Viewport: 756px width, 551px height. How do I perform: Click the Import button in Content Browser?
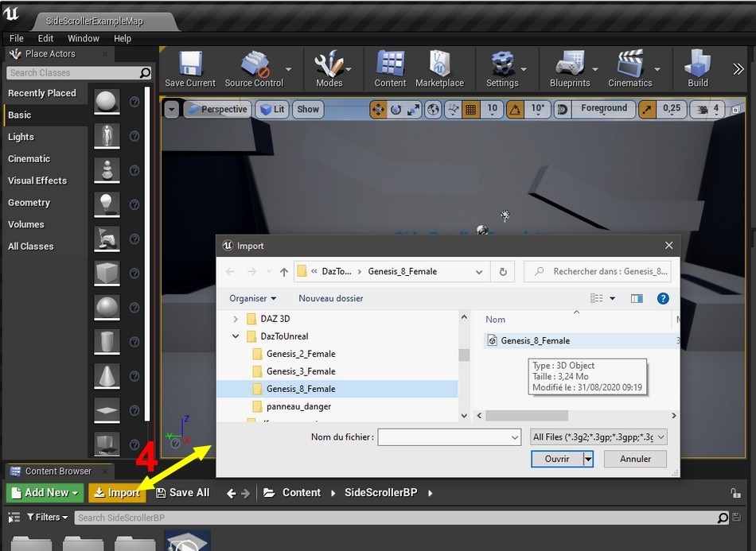[117, 493]
